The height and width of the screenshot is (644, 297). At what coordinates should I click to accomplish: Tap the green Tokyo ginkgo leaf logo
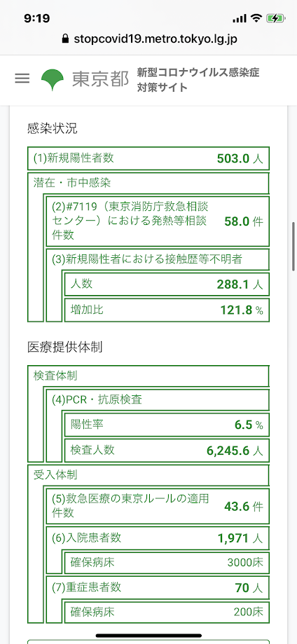click(x=52, y=80)
